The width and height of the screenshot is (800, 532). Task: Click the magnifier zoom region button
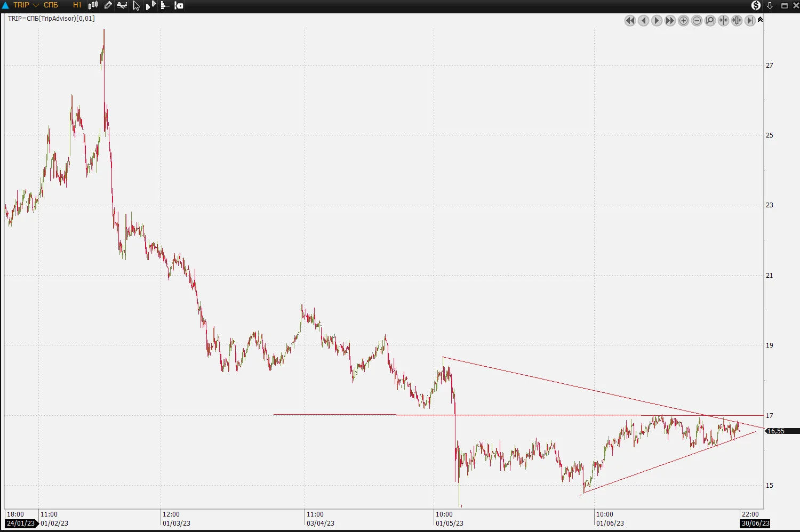(710, 21)
